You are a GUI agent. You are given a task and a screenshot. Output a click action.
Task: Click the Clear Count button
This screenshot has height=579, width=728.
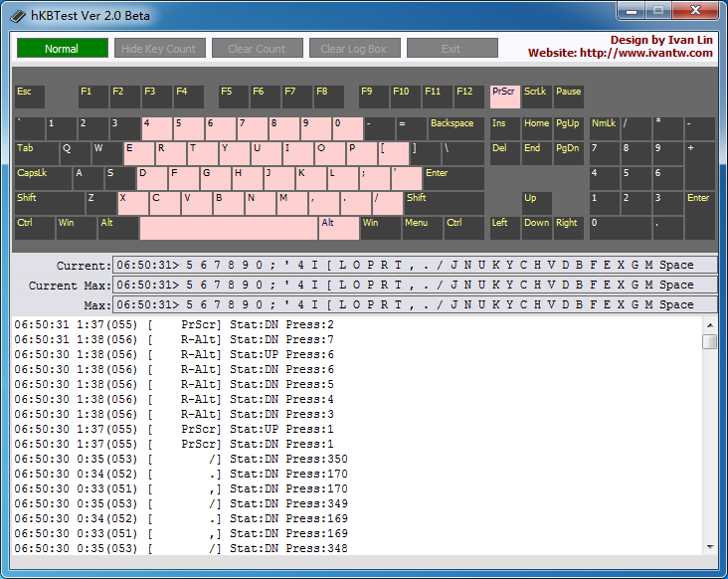pos(257,49)
